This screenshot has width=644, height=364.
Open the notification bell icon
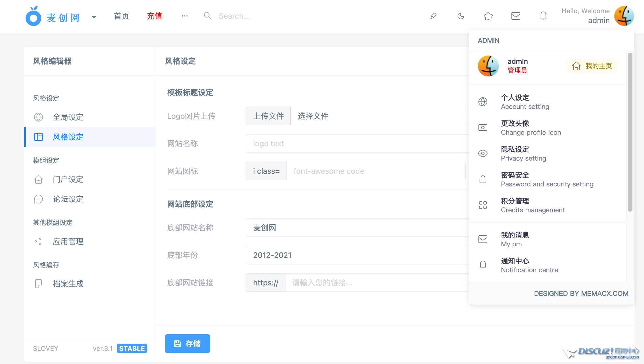(x=543, y=16)
